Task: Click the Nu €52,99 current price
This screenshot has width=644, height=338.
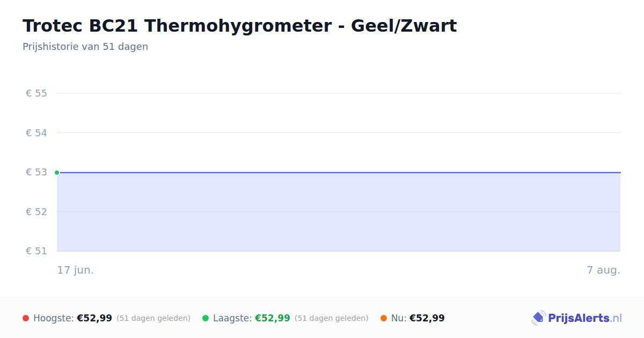Action: [x=427, y=318]
